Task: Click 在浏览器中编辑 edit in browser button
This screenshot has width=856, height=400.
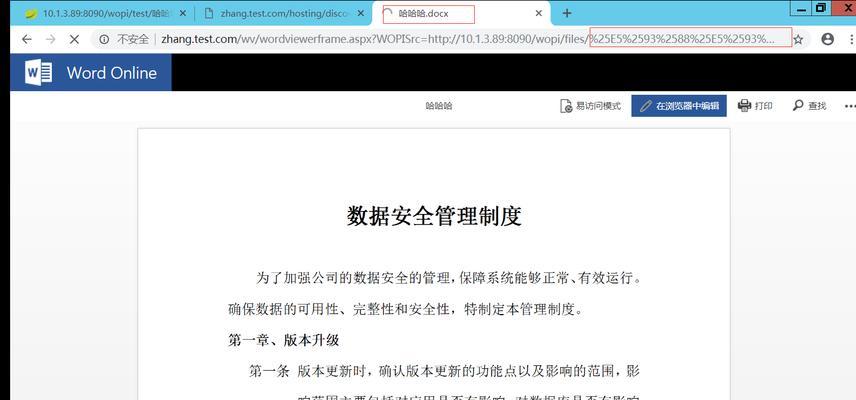Action: 679,106
